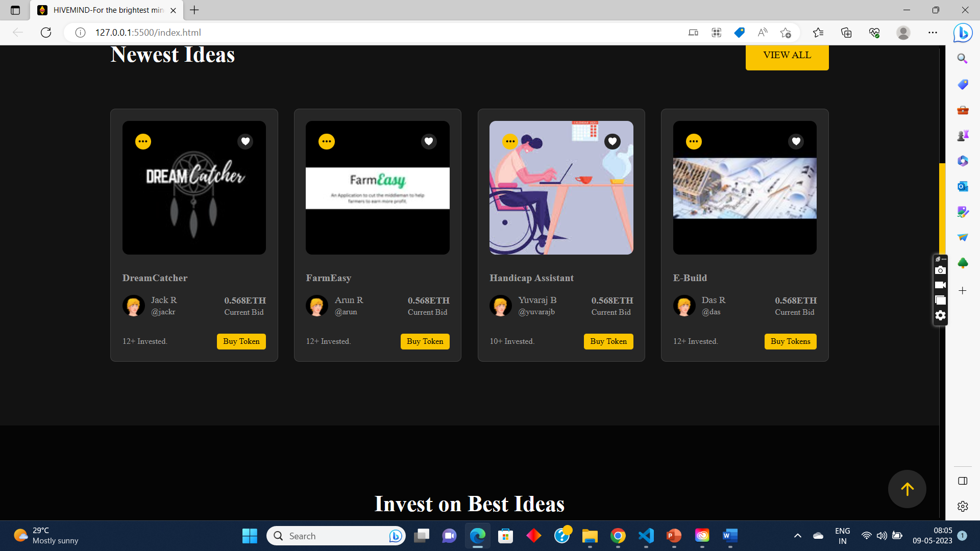
Task: Click Buy Token on Handicap Assistant card
Action: click(608, 341)
